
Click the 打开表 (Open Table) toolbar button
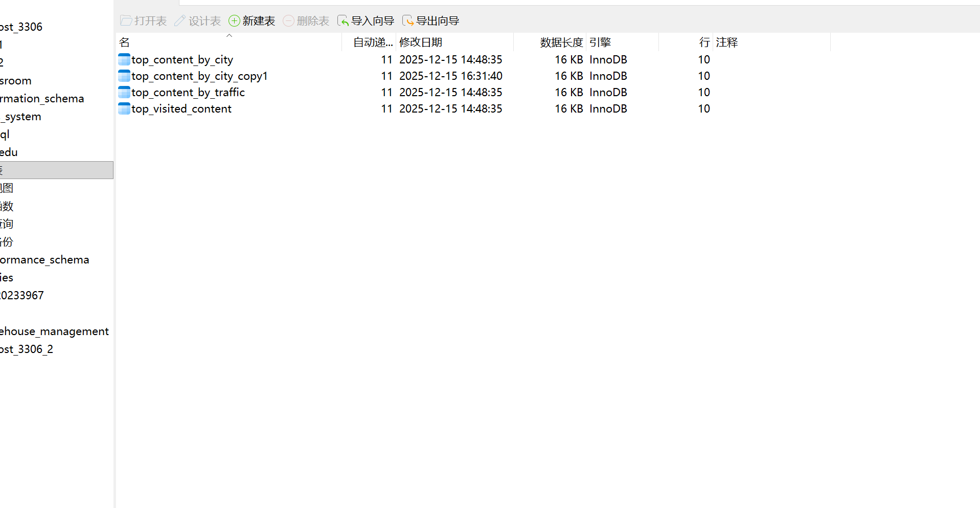(x=144, y=21)
